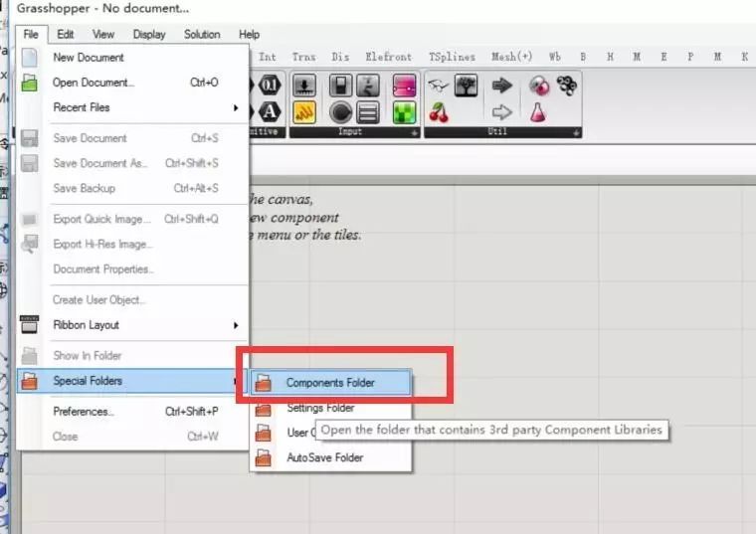The height and width of the screenshot is (534, 756).
Task: Switch to the P ribbon tab
Action: (690, 57)
